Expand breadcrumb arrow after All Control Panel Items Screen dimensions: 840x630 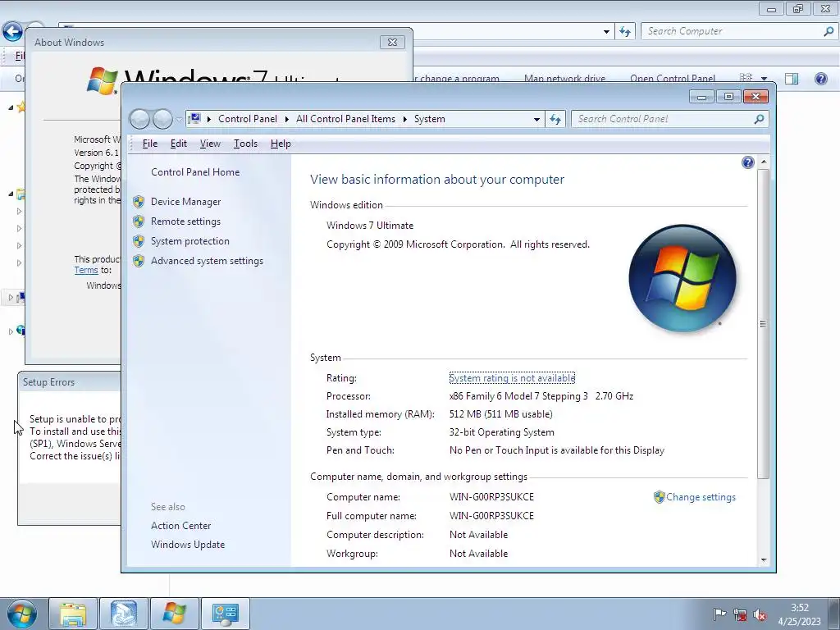[405, 119]
